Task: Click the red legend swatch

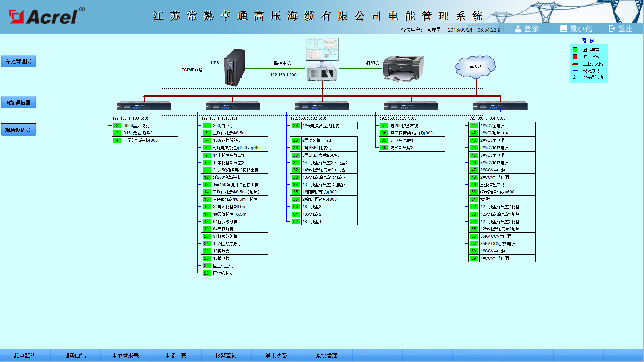Action: pos(575,57)
